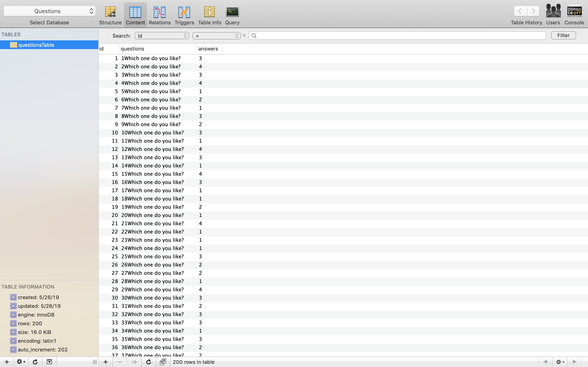Open the Query editor
The width and height of the screenshot is (588, 367).
click(232, 15)
